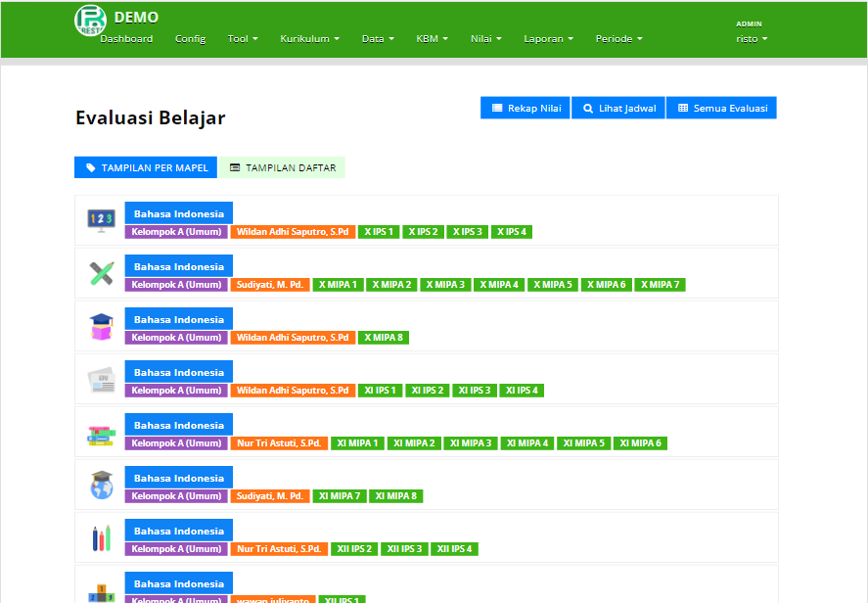This screenshot has height=603, width=868.
Task: Click the globe with graduation cap icon
Action: (100, 486)
